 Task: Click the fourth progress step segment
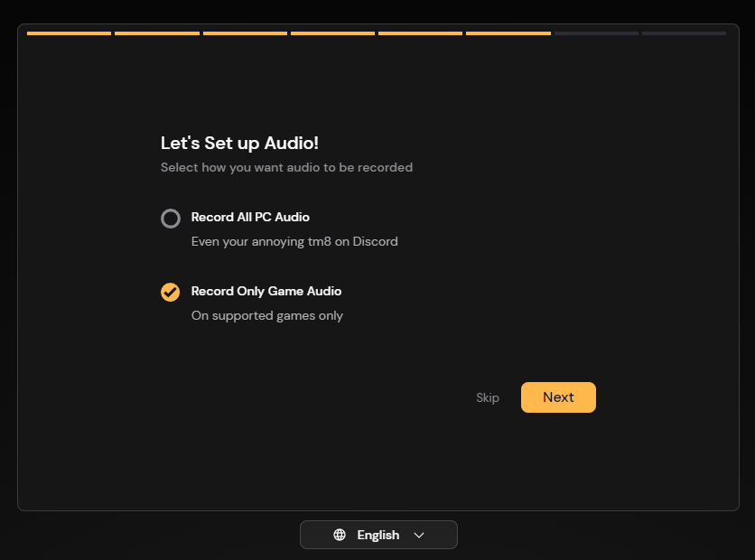click(x=332, y=33)
